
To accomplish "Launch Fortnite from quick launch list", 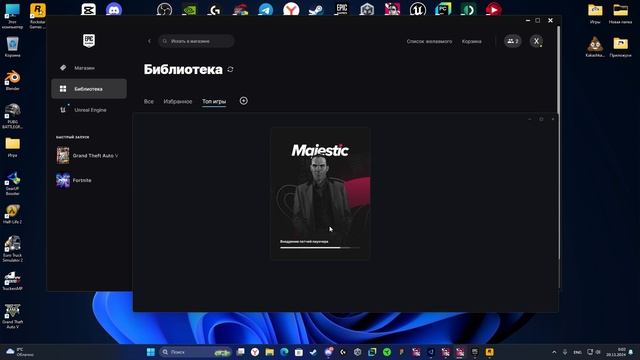I will point(74,180).
